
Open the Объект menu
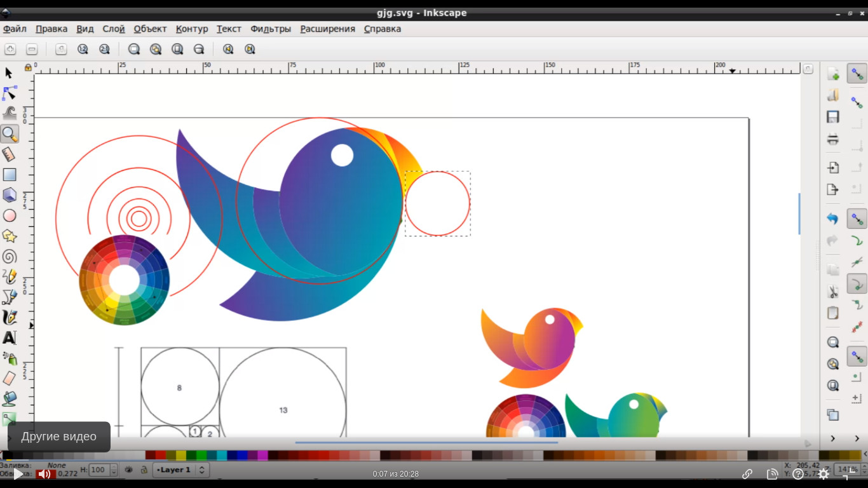click(x=150, y=29)
